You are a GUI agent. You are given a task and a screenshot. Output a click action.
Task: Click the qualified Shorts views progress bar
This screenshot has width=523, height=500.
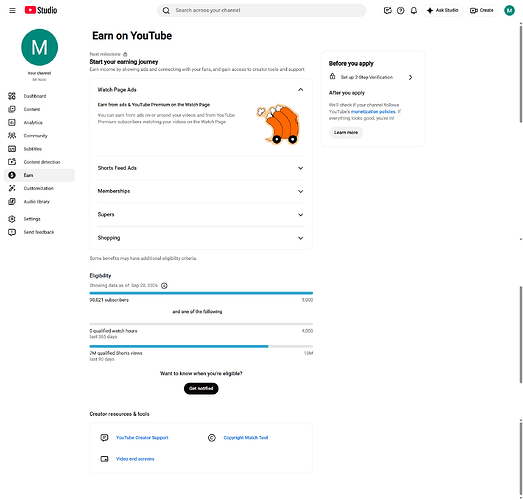201,346
